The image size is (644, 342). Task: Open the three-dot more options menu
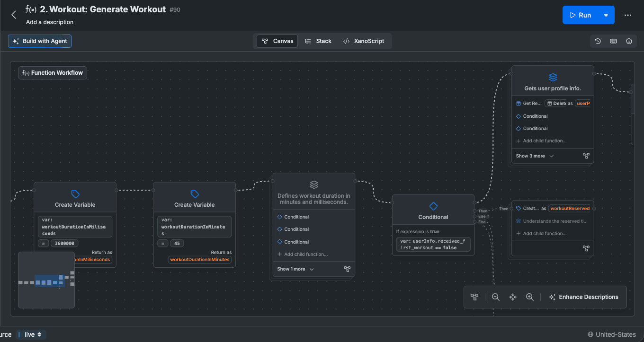coord(628,15)
